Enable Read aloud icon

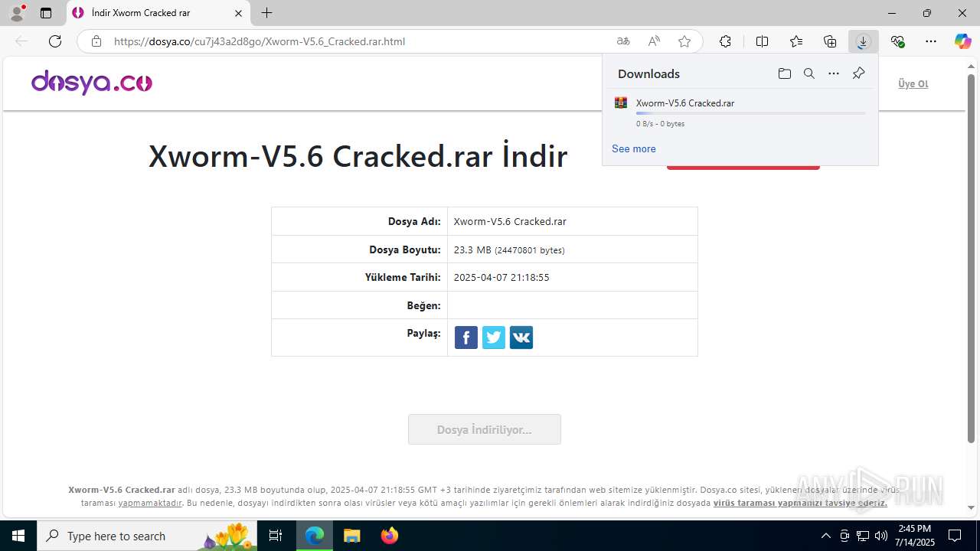pyautogui.click(x=654, y=41)
